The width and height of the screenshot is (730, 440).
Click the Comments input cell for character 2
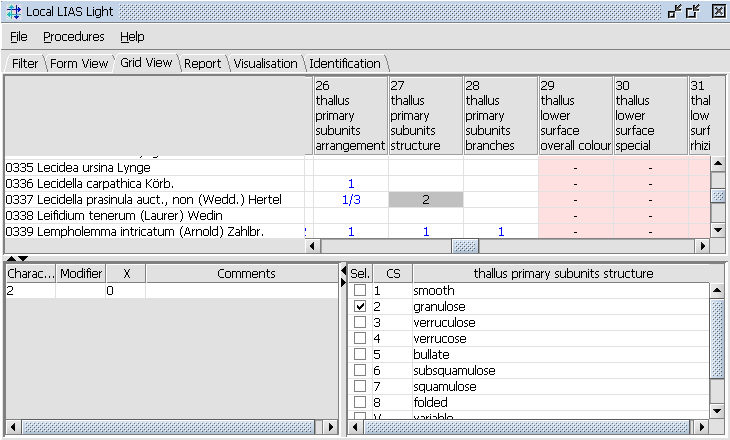tap(242, 291)
